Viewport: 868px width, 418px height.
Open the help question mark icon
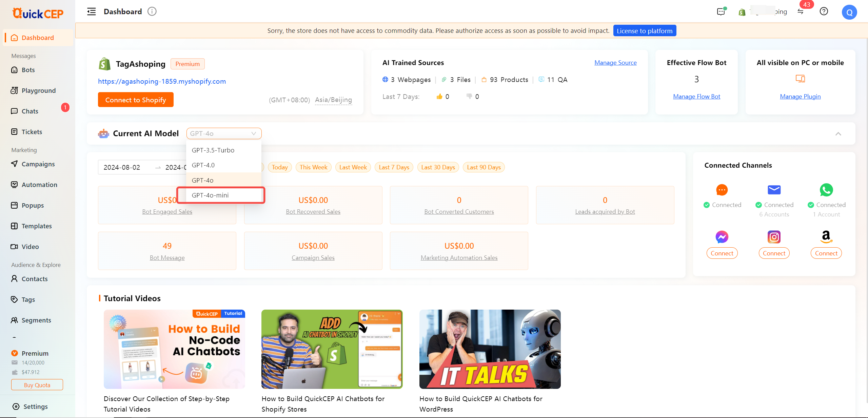pos(824,12)
